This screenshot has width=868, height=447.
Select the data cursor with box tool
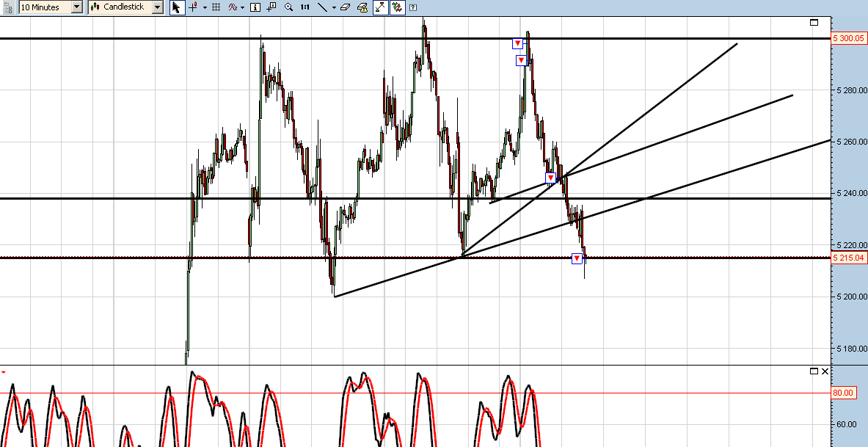click(x=271, y=7)
